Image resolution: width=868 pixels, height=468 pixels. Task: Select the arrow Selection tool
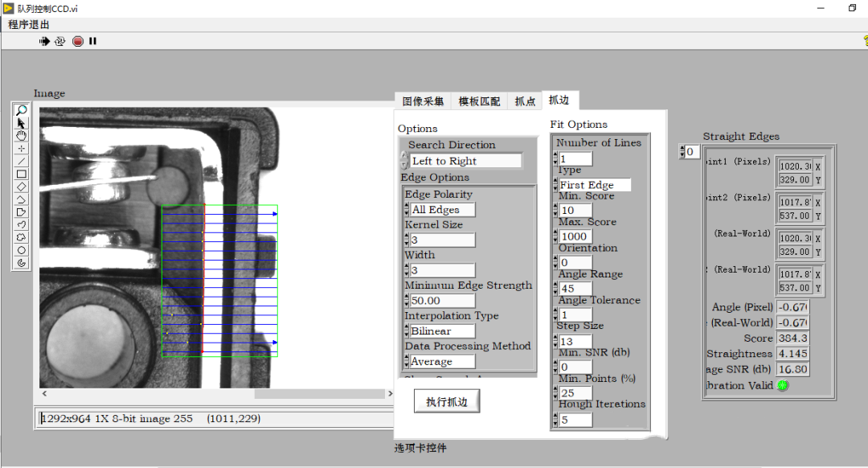tap(21, 123)
